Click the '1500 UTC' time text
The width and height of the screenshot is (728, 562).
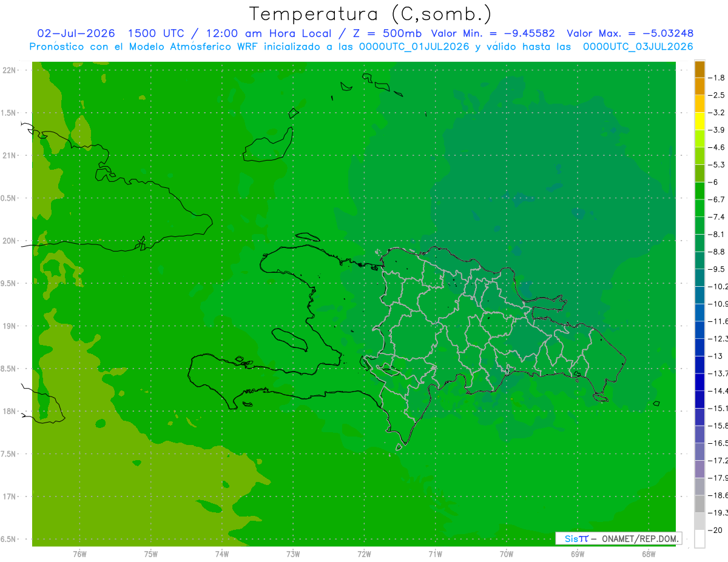pyautogui.click(x=156, y=33)
